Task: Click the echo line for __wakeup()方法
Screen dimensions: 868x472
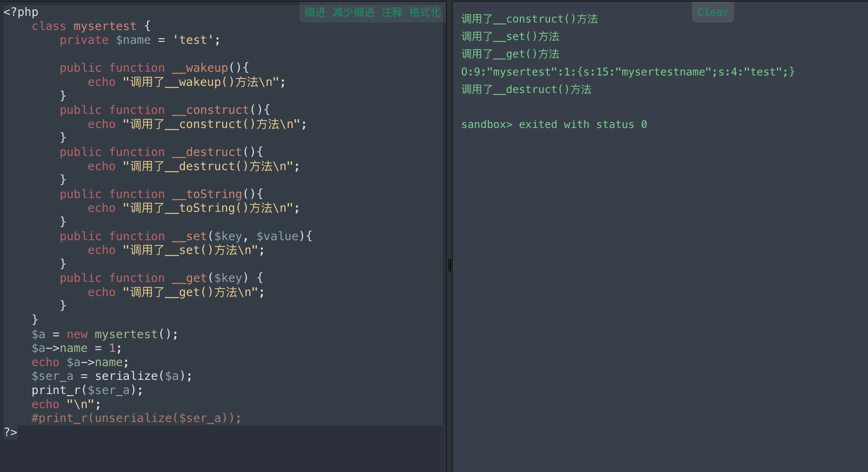Action: point(187,82)
